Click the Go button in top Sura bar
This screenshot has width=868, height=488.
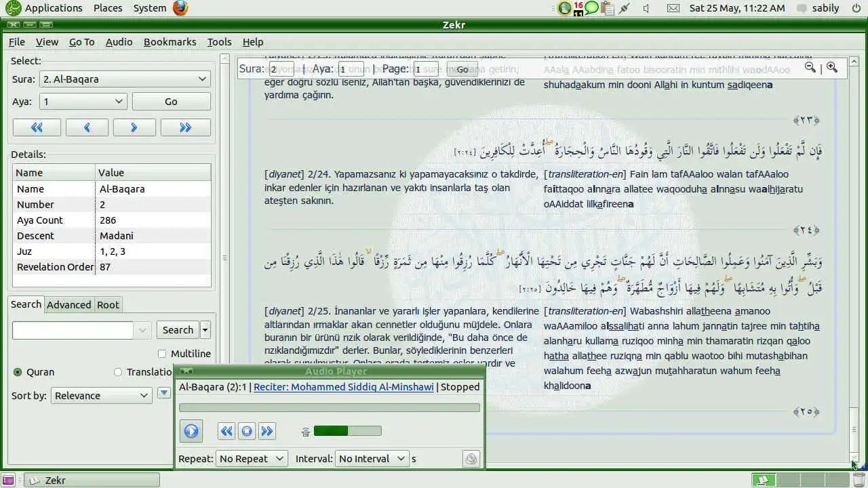(462, 69)
